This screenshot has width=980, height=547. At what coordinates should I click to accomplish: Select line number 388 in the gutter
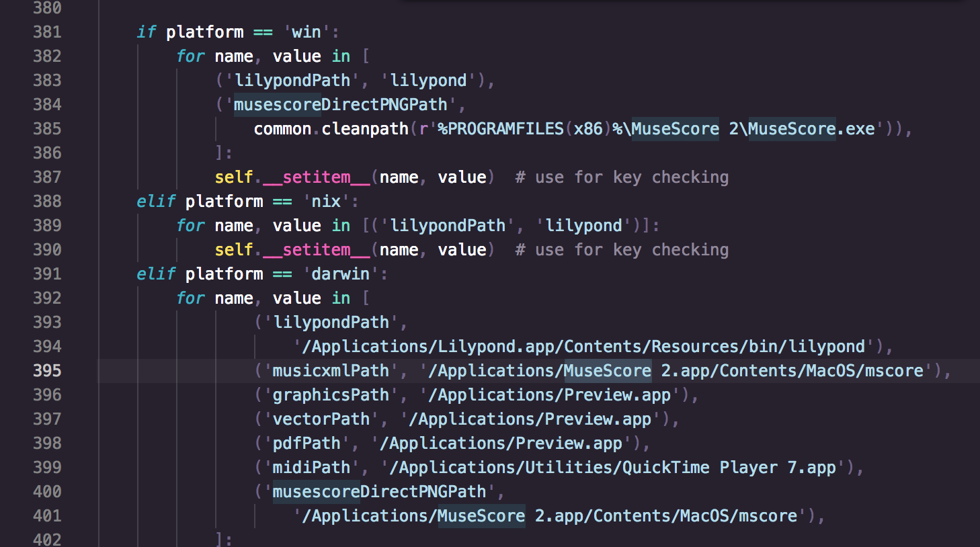(x=47, y=201)
